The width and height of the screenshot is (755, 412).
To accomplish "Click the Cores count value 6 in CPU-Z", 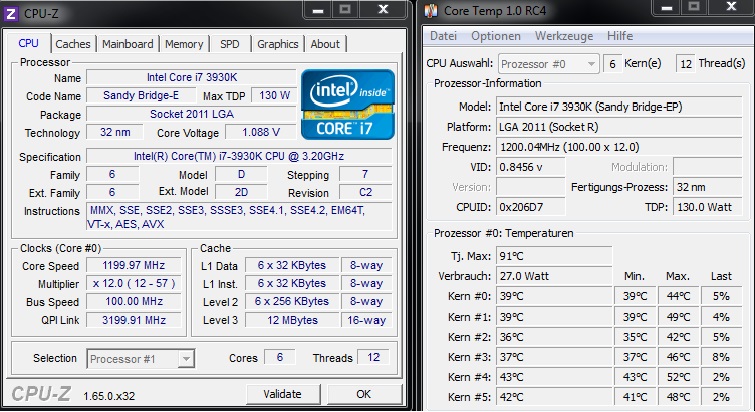I will 280,358.
